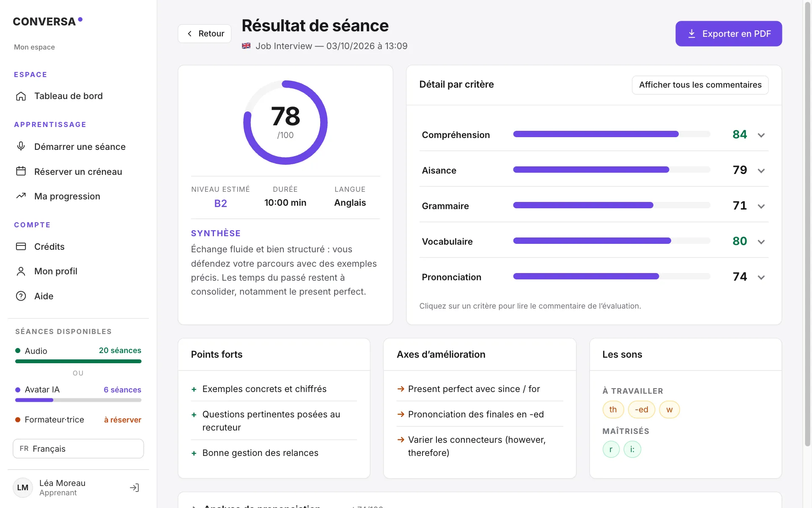Click the UK flag icon by Job Interview
812x508 pixels.
246,46
